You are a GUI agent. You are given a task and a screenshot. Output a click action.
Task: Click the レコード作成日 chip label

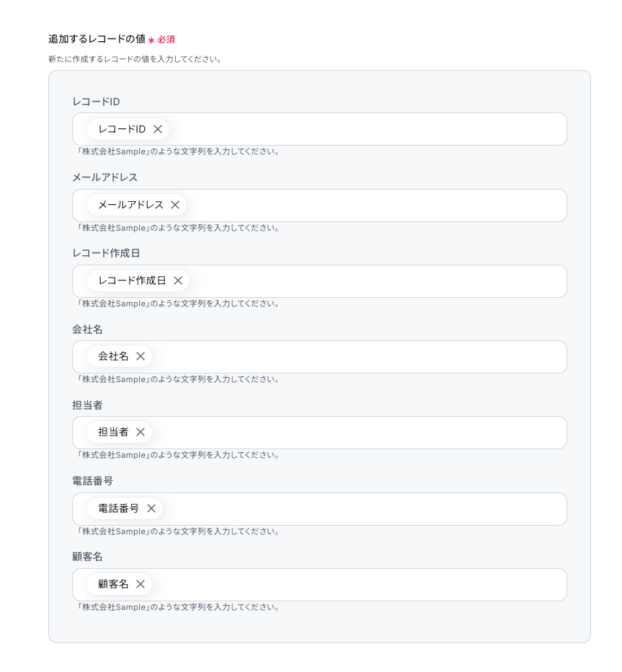click(132, 280)
